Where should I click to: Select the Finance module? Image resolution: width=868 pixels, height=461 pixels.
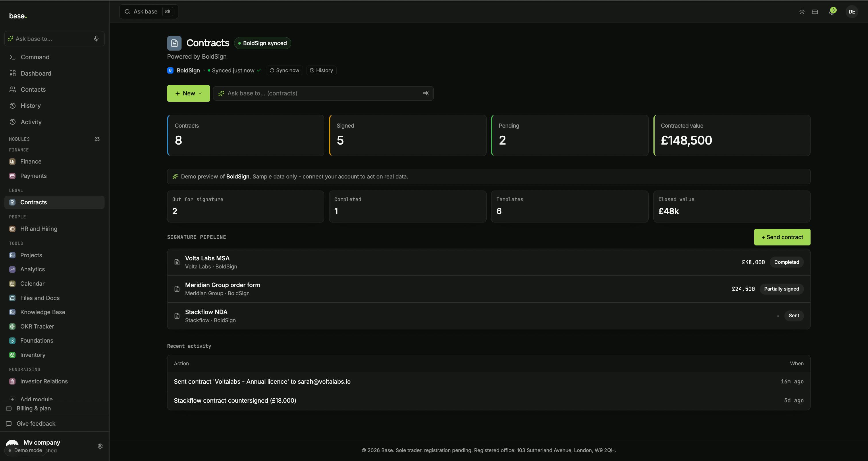[54, 162]
